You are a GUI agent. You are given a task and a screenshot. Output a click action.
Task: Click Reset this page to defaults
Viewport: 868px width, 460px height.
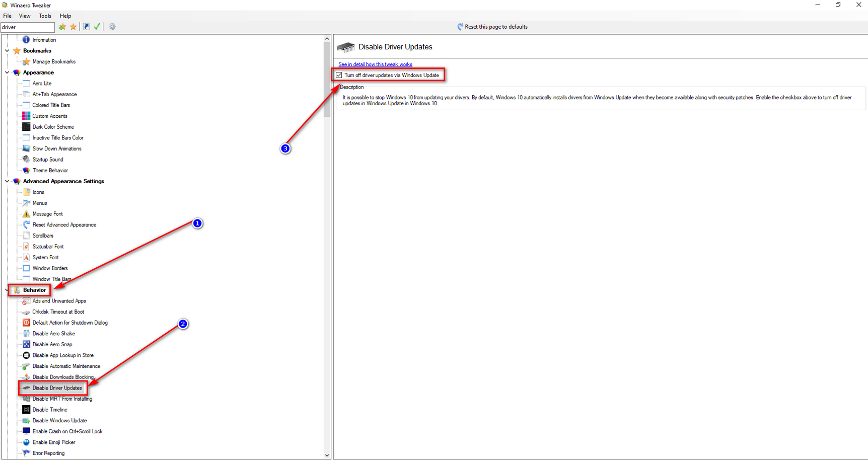click(492, 27)
